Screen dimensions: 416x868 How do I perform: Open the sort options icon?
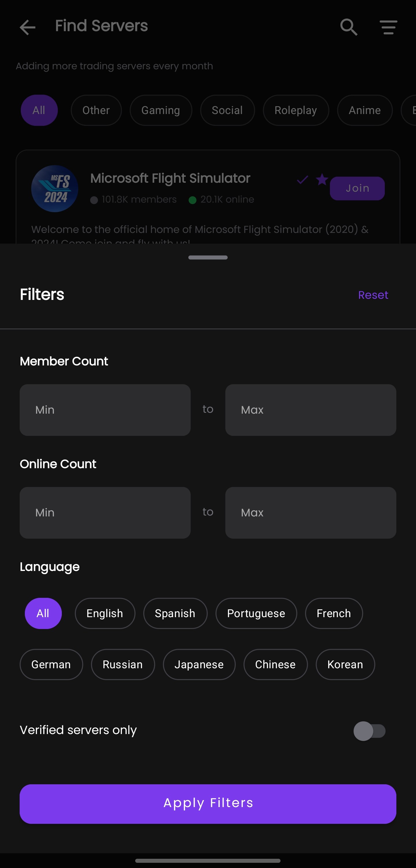(388, 27)
